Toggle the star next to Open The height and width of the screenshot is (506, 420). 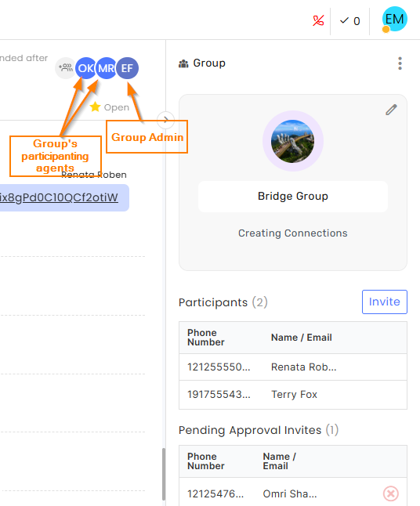pyautogui.click(x=95, y=107)
